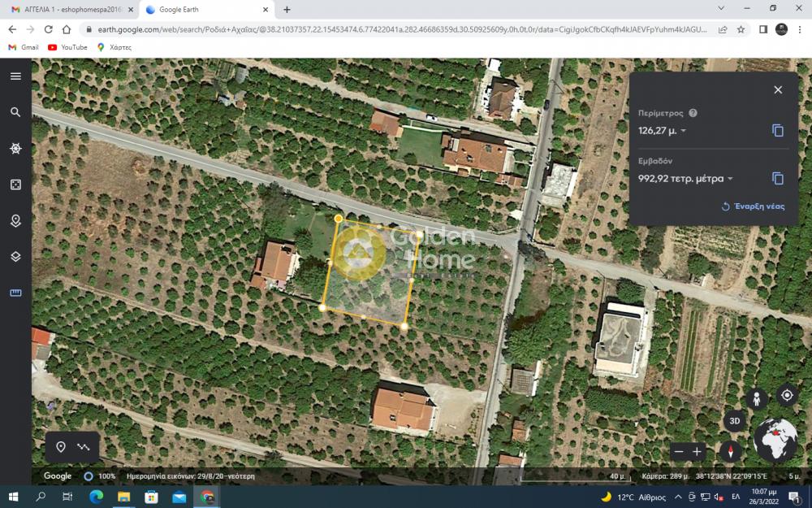Open the Map Style layers icon

(x=15, y=257)
